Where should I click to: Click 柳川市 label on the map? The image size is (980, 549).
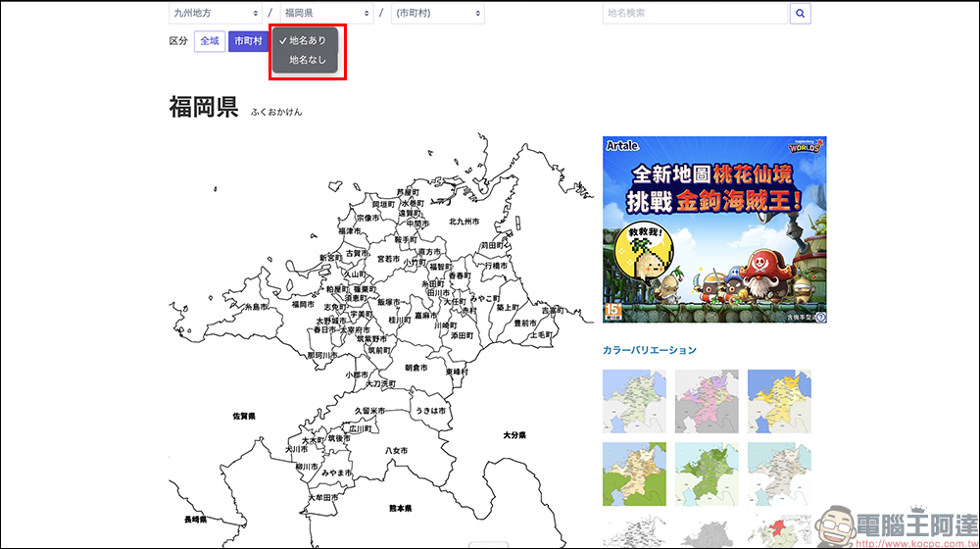coord(307,467)
